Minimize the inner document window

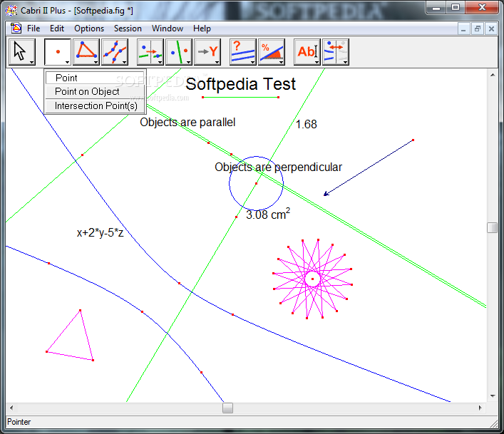(x=463, y=29)
